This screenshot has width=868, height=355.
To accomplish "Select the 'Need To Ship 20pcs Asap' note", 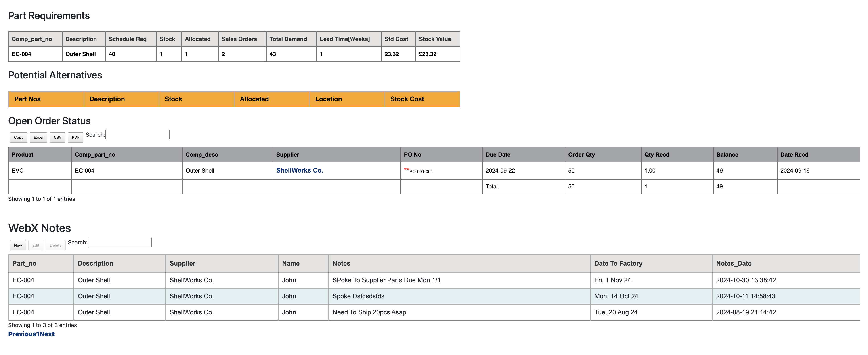I will tap(369, 312).
